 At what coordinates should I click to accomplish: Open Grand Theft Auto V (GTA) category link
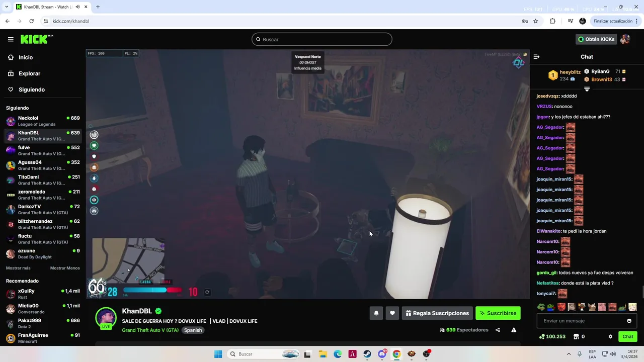pyautogui.click(x=150, y=330)
